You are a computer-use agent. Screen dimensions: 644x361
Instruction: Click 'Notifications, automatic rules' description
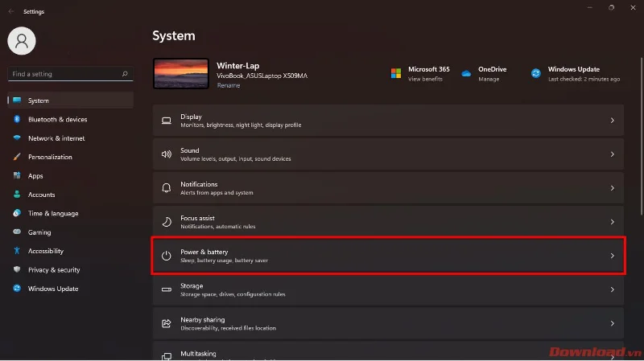coord(217,227)
